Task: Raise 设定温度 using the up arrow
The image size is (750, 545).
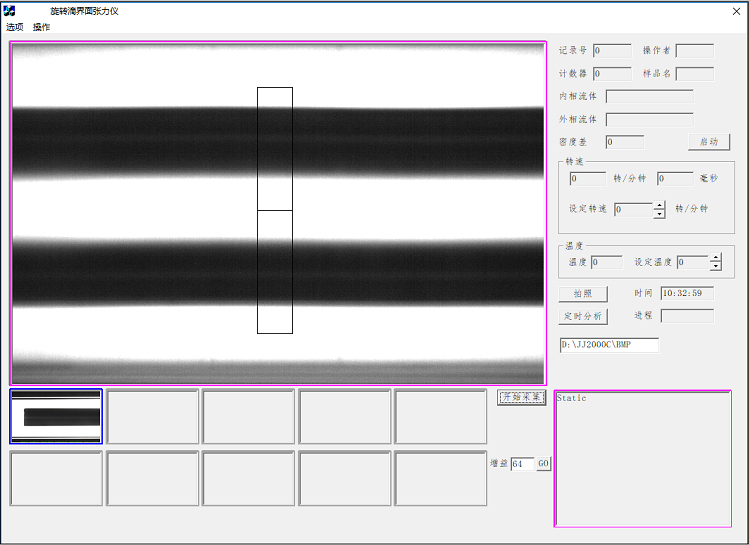Action: 715,258
